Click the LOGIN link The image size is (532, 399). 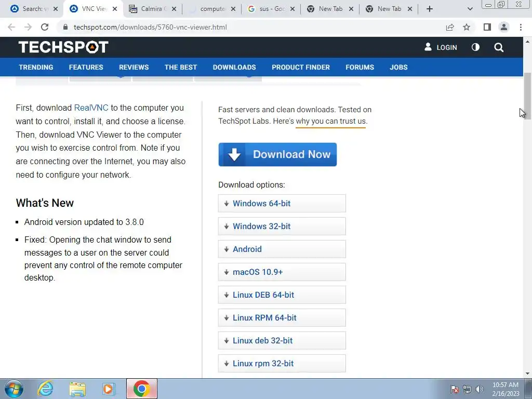pos(446,47)
